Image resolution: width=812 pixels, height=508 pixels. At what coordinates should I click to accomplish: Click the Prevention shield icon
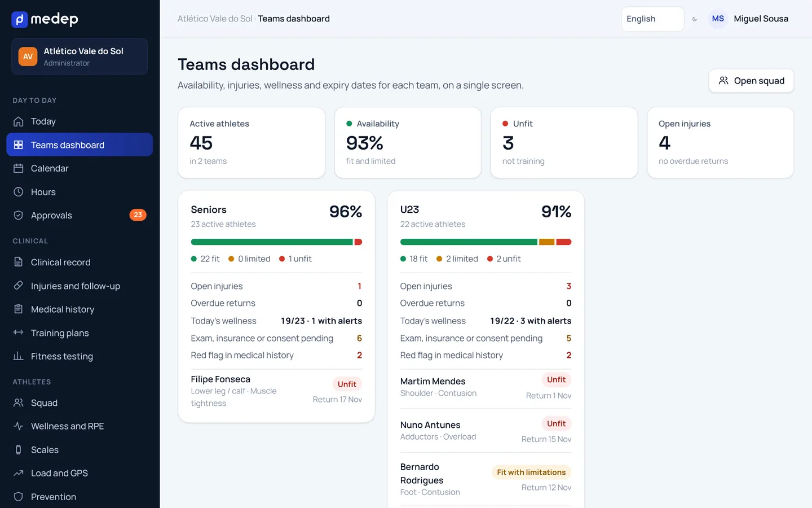(19, 497)
